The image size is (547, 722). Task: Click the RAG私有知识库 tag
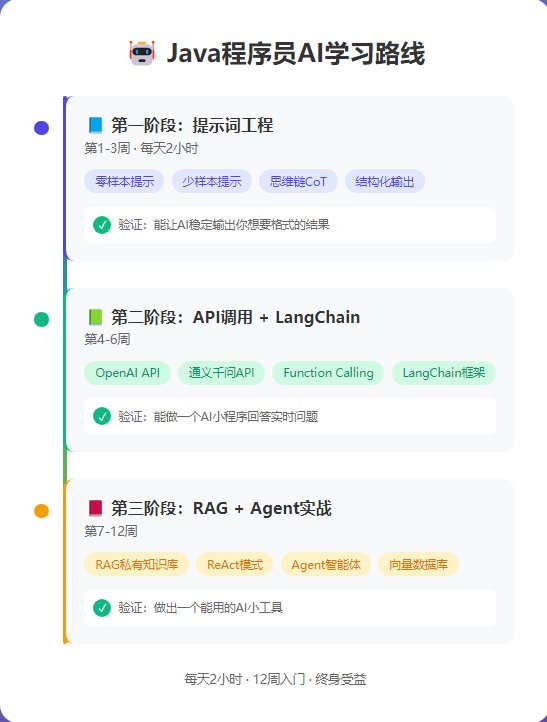click(x=137, y=565)
